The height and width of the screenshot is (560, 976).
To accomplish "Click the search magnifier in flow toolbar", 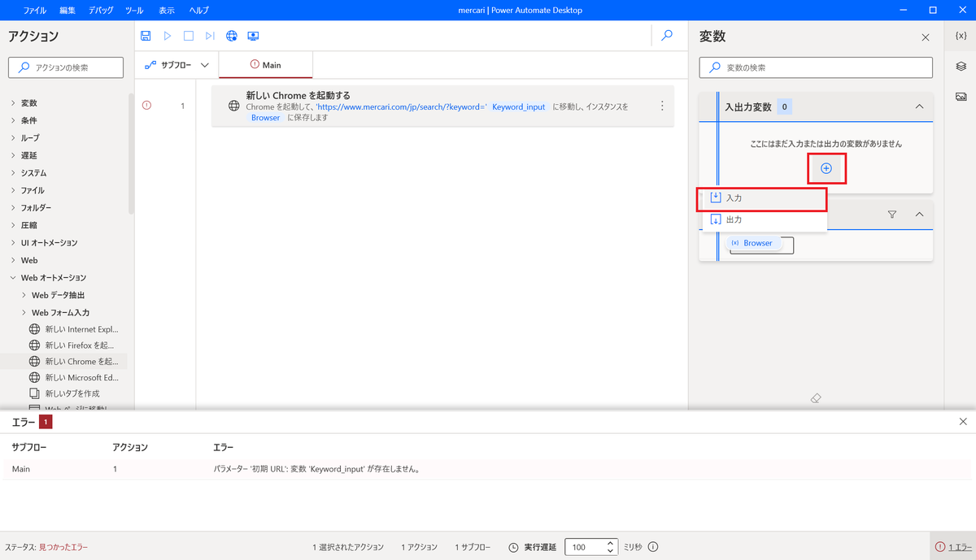I will pyautogui.click(x=667, y=35).
